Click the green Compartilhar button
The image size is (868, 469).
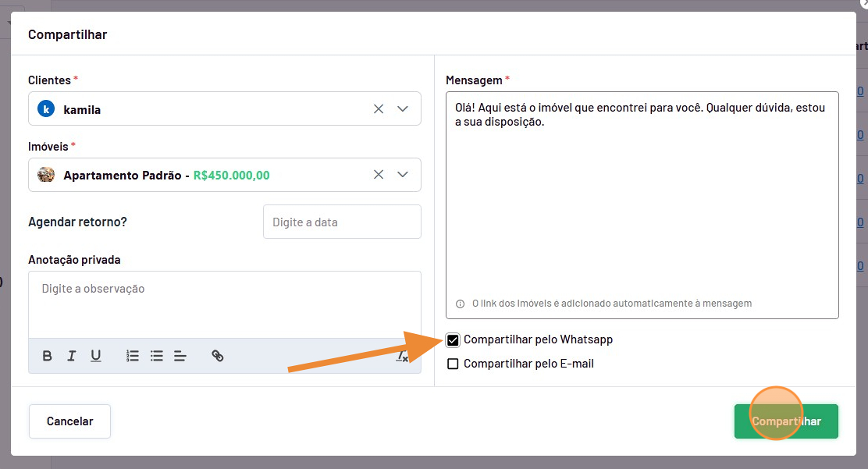click(x=786, y=421)
